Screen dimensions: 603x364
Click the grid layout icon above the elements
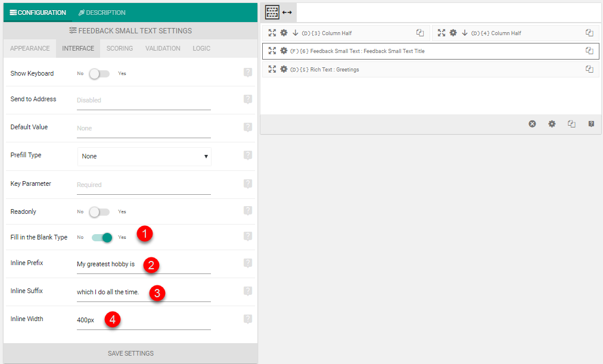point(272,13)
